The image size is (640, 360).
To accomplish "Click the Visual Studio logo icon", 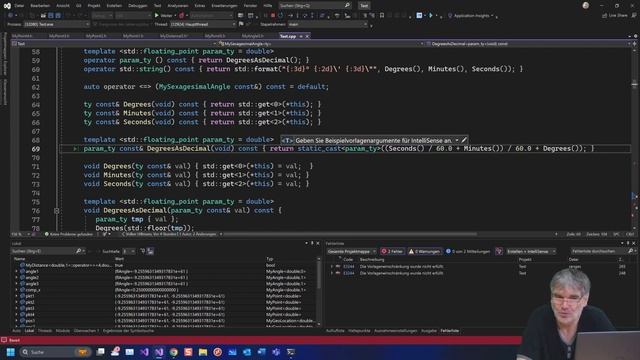I will [x=7, y=6].
